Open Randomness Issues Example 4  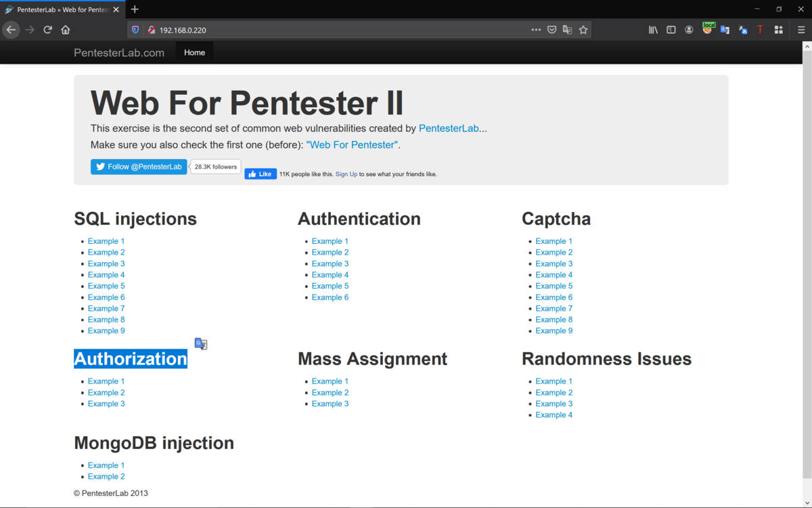click(x=554, y=415)
